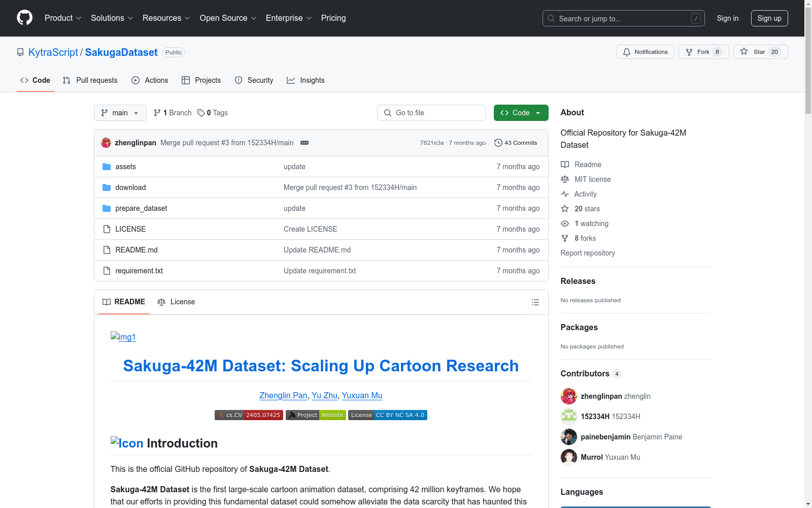Open the Releases heading link
This screenshot has height=508, width=812.
point(578,281)
